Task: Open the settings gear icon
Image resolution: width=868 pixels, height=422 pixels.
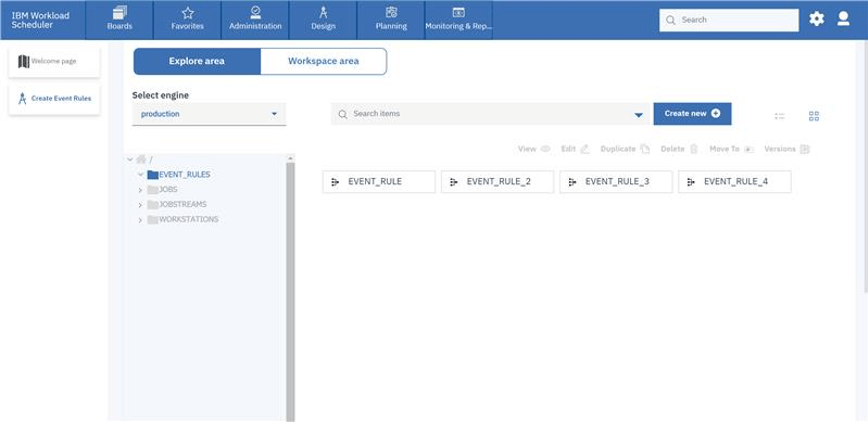Action: [817, 19]
